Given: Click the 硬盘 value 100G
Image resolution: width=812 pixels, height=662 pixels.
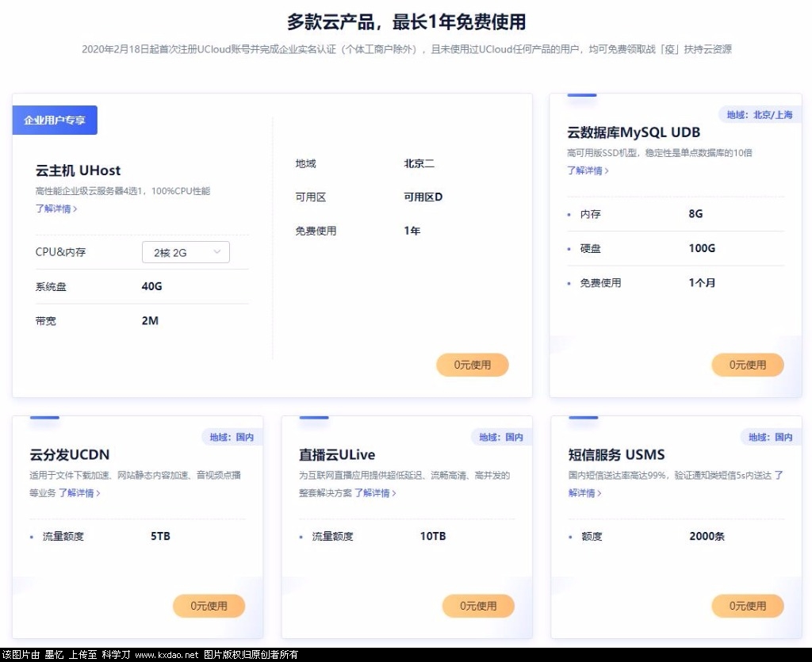Looking at the screenshot, I should click(x=702, y=248).
